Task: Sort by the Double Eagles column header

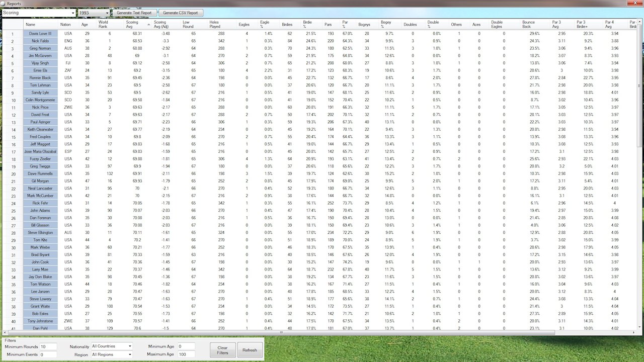Action: 505,24
